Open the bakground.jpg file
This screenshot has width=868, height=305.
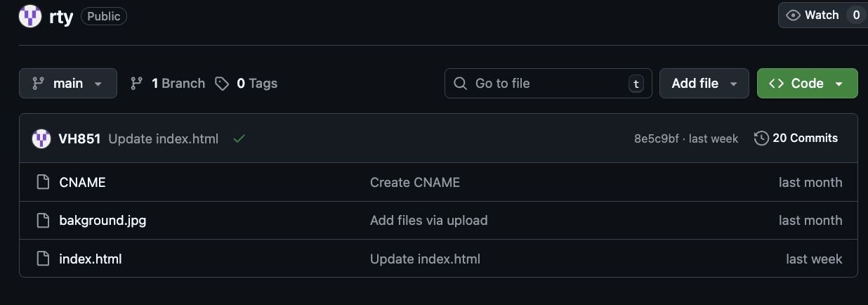click(x=103, y=221)
